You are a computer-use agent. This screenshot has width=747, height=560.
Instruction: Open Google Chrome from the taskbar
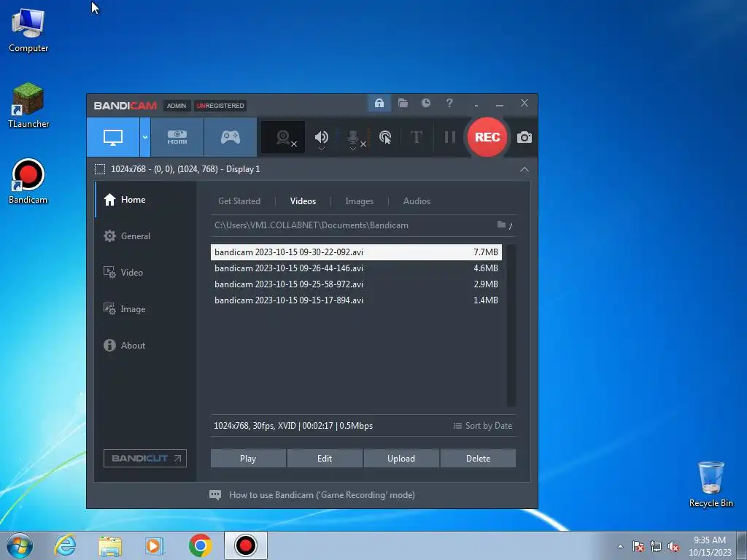tap(200, 545)
